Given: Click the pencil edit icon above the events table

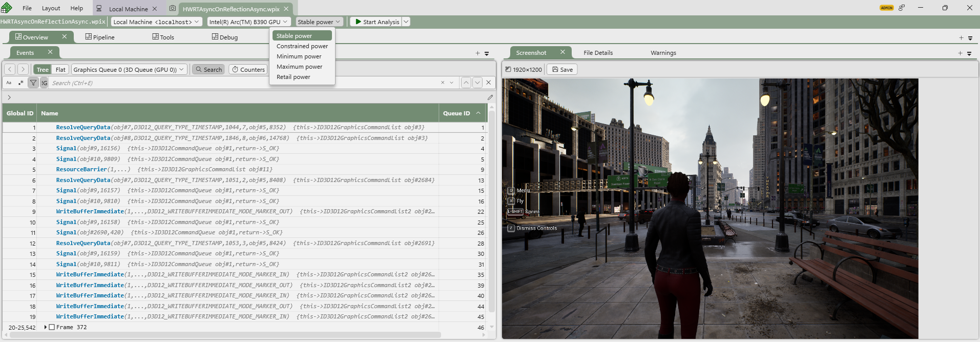Looking at the screenshot, I should pos(490,97).
